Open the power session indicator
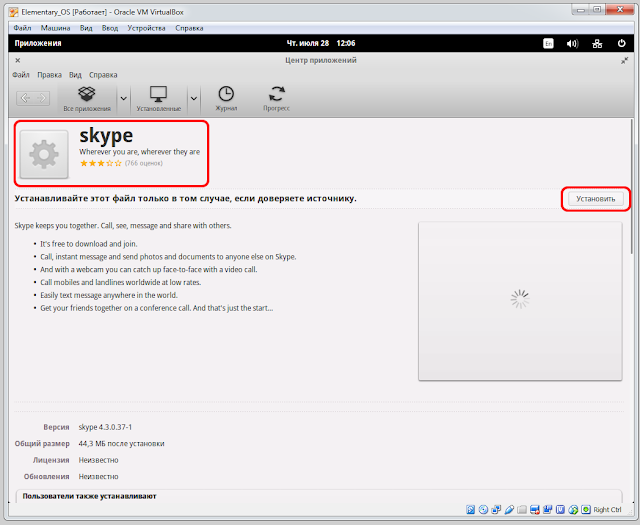Screen dimensions: 640x525 coord(621,43)
